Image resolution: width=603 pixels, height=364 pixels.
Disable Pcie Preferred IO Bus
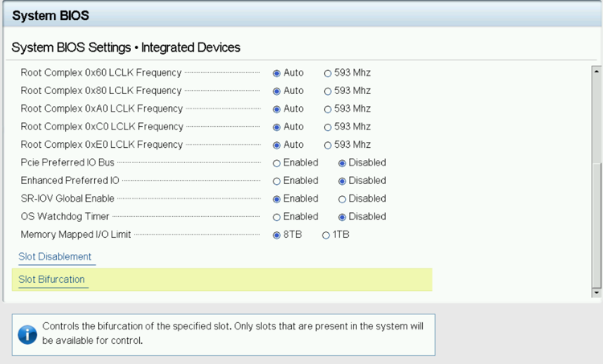[342, 163]
